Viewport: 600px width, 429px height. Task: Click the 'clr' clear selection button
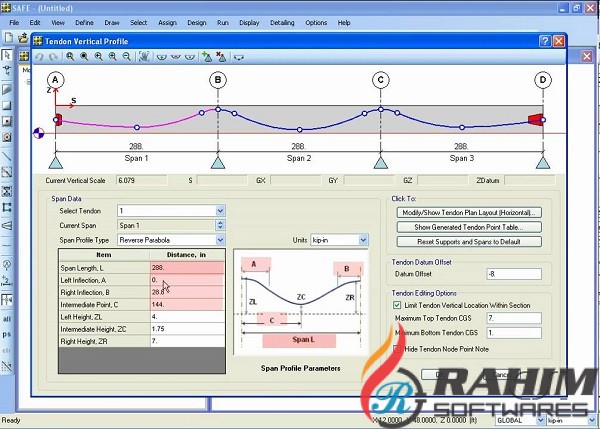coord(7,351)
